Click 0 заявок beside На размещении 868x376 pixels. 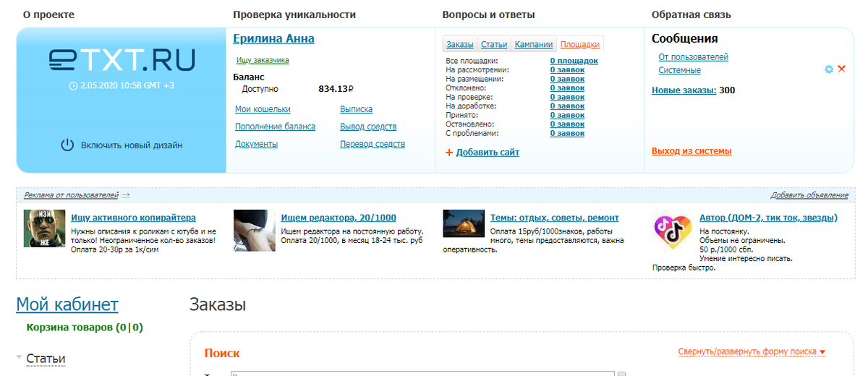[567, 79]
